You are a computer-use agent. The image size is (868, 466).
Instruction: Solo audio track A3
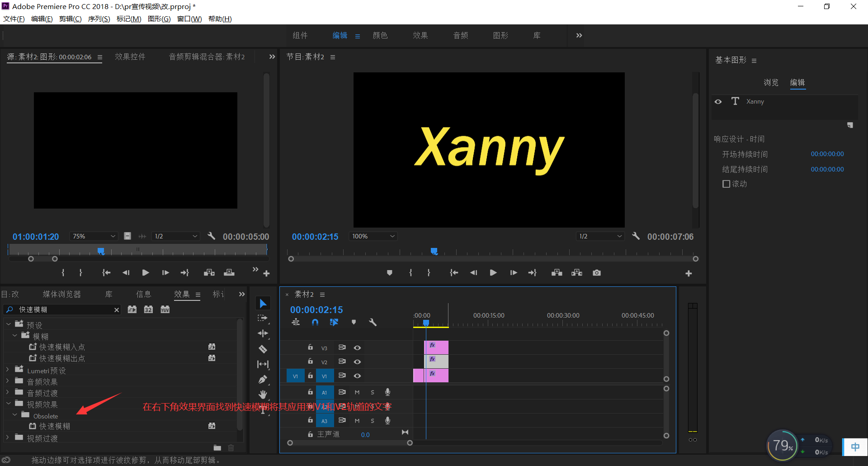point(373,420)
